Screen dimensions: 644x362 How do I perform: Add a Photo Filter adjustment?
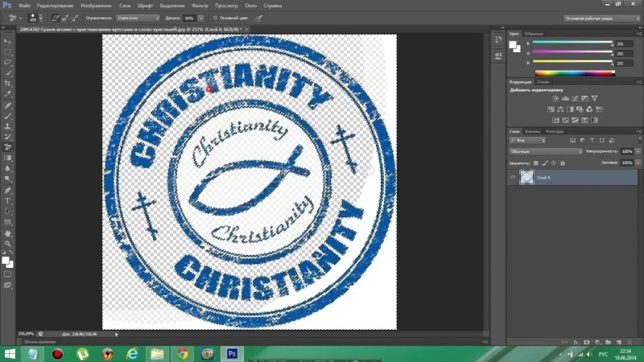tap(580, 109)
